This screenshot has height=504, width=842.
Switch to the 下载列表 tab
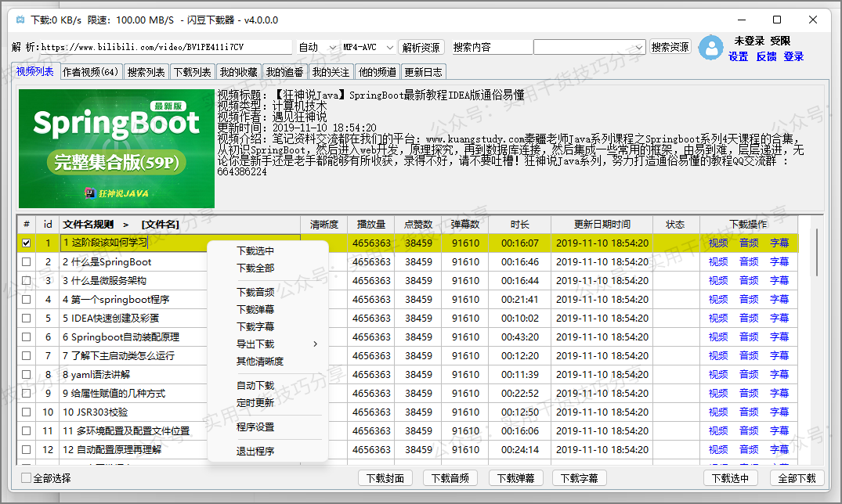[193, 72]
